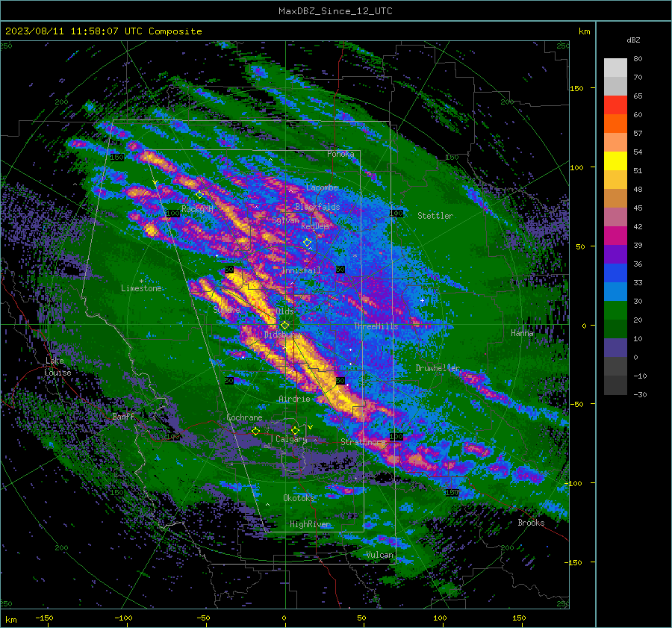Click the Innisfail label

click(x=302, y=270)
